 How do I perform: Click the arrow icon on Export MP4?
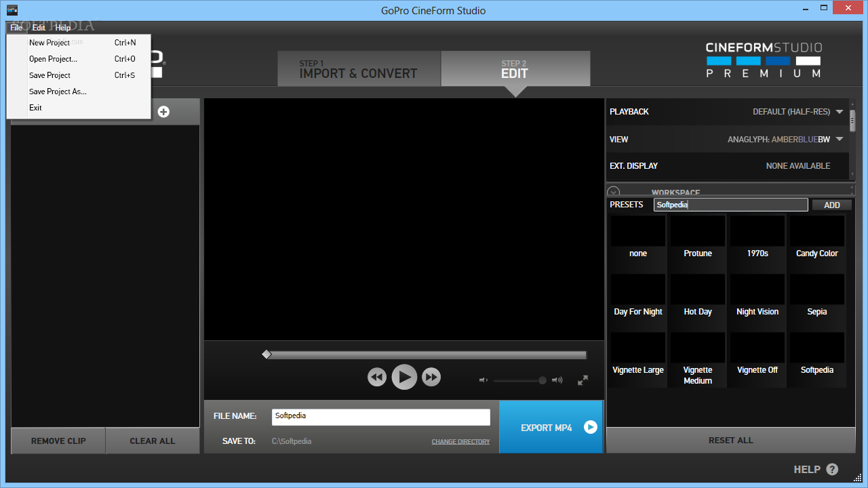click(x=591, y=427)
